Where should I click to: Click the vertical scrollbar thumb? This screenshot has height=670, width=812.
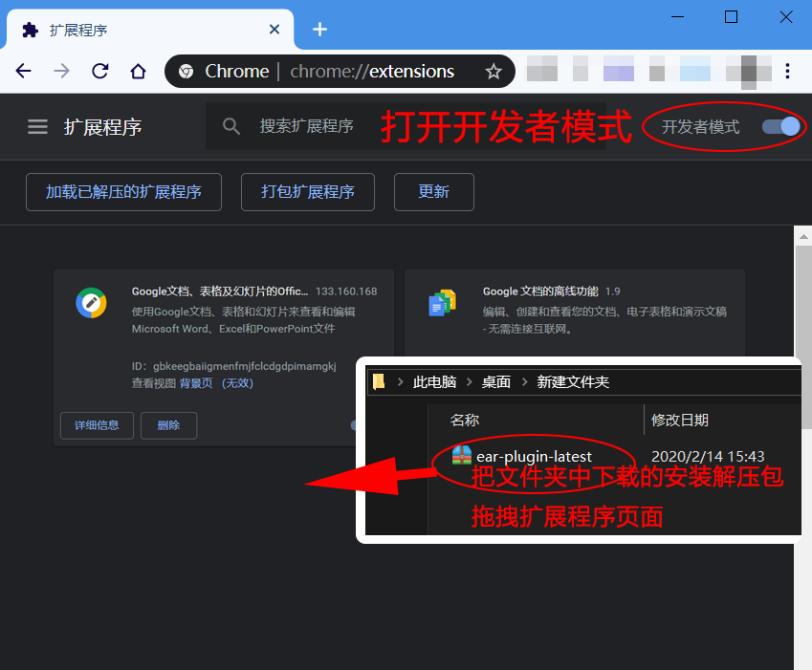(804, 337)
